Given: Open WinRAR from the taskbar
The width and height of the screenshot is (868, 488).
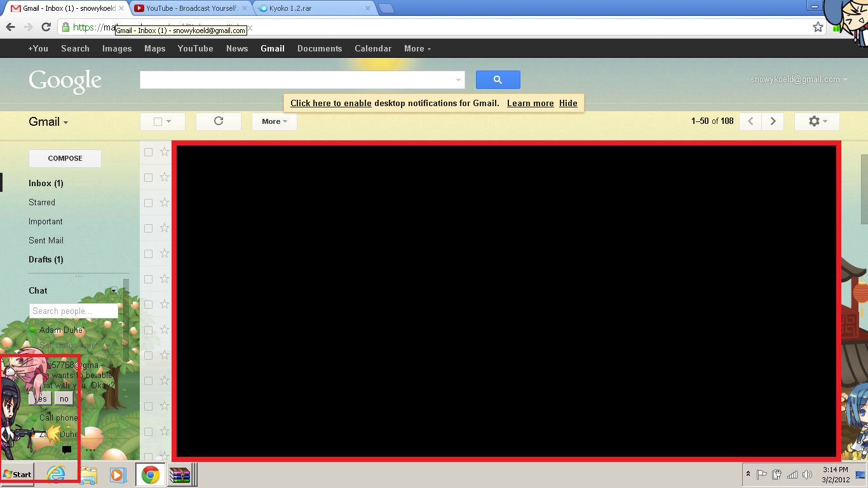Looking at the screenshot, I should (x=180, y=475).
